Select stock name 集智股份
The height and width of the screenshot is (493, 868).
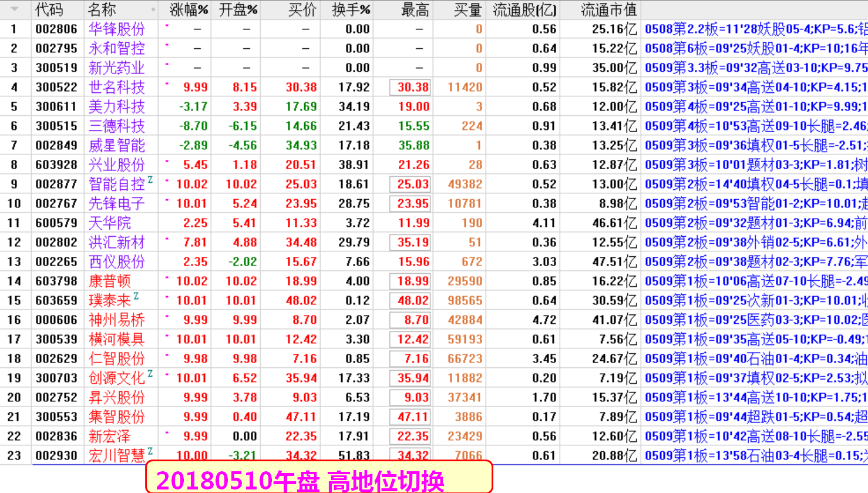pos(116,417)
